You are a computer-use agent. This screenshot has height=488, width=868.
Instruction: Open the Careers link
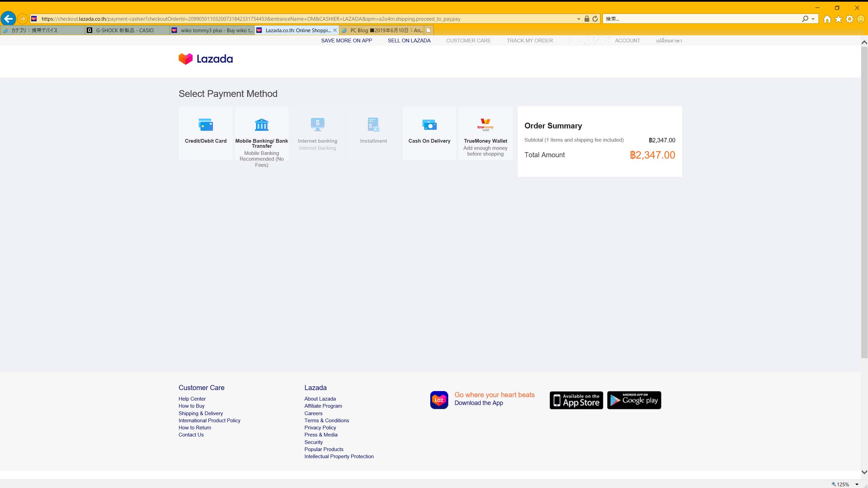pos(313,413)
